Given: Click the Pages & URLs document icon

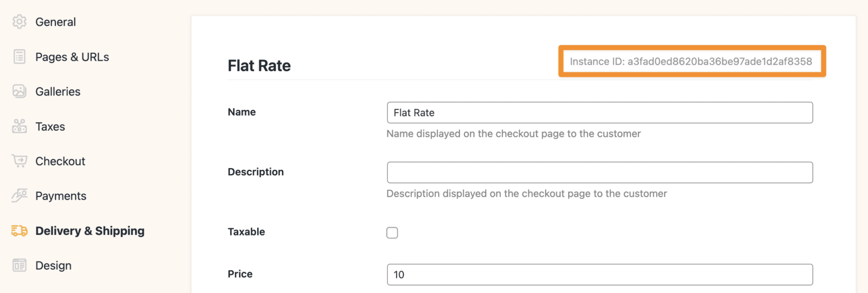Looking at the screenshot, I should [x=20, y=56].
